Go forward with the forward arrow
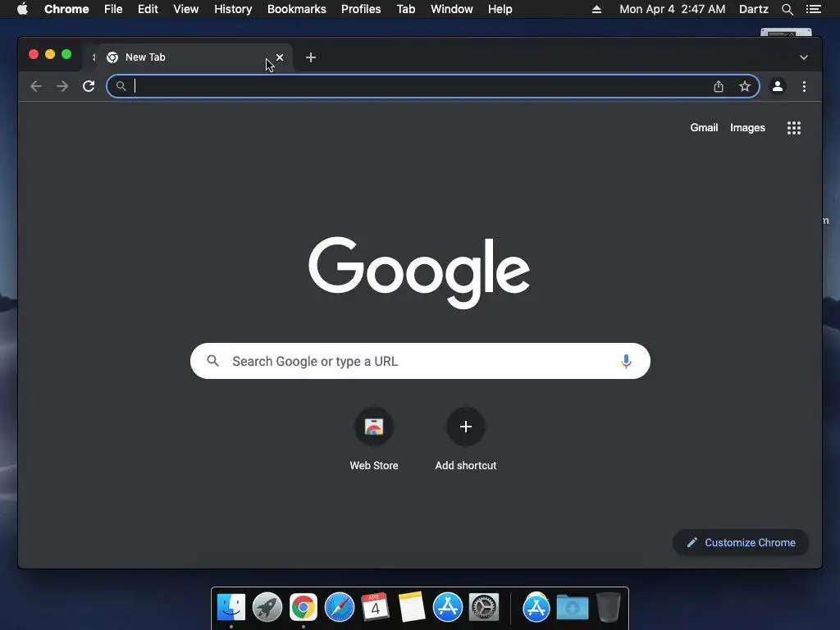Viewport: 840px width, 630px height. [62, 86]
